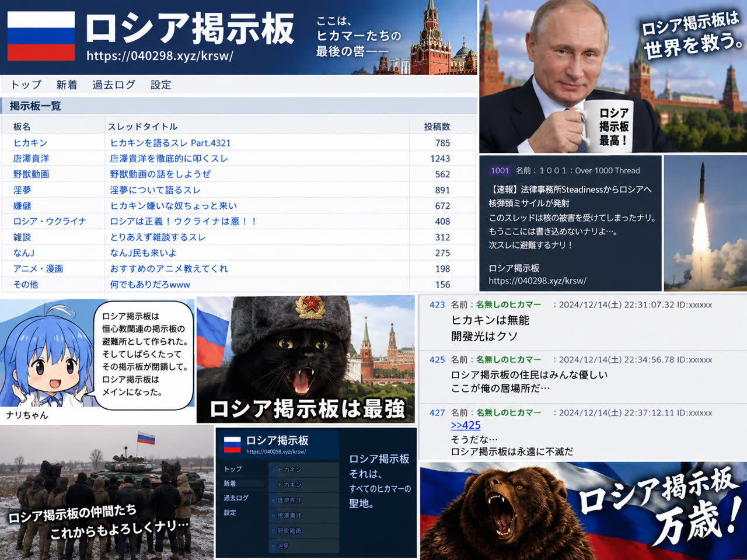Open thread おすすめのアニメ教えてくれ
The width and height of the screenshot is (747, 560).
coord(169,269)
